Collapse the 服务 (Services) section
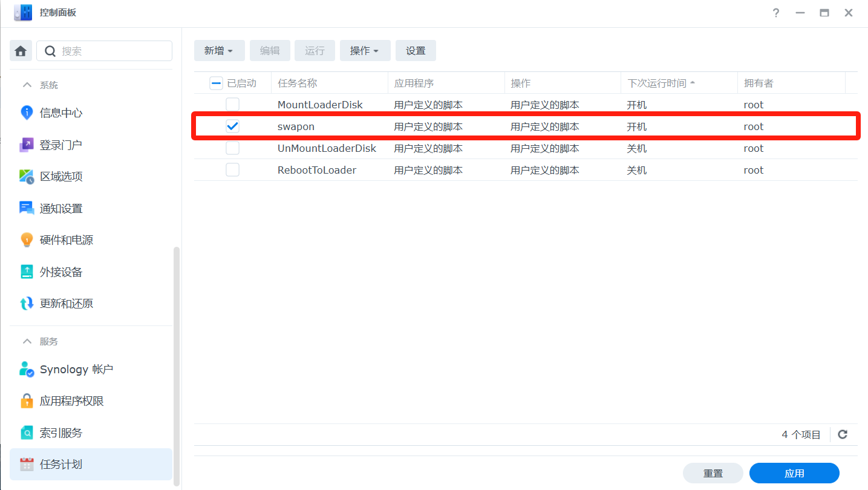The image size is (868, 490). 27,342
